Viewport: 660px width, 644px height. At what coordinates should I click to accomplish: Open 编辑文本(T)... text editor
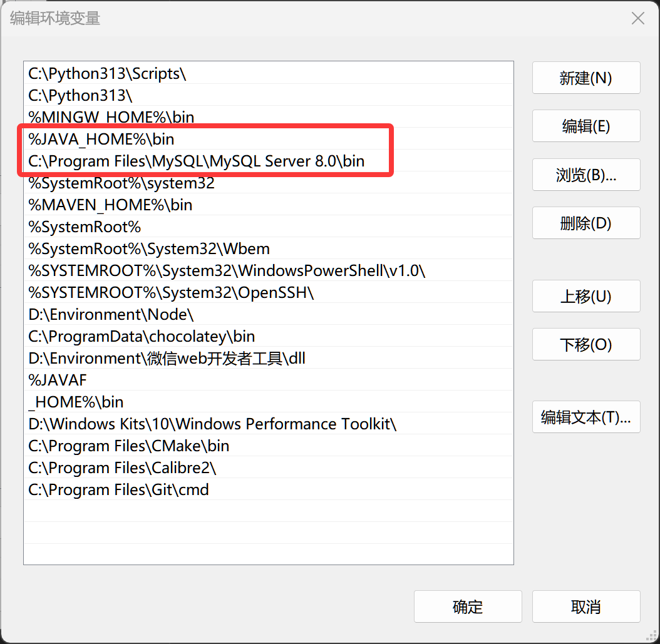click(x=586, y=417)
